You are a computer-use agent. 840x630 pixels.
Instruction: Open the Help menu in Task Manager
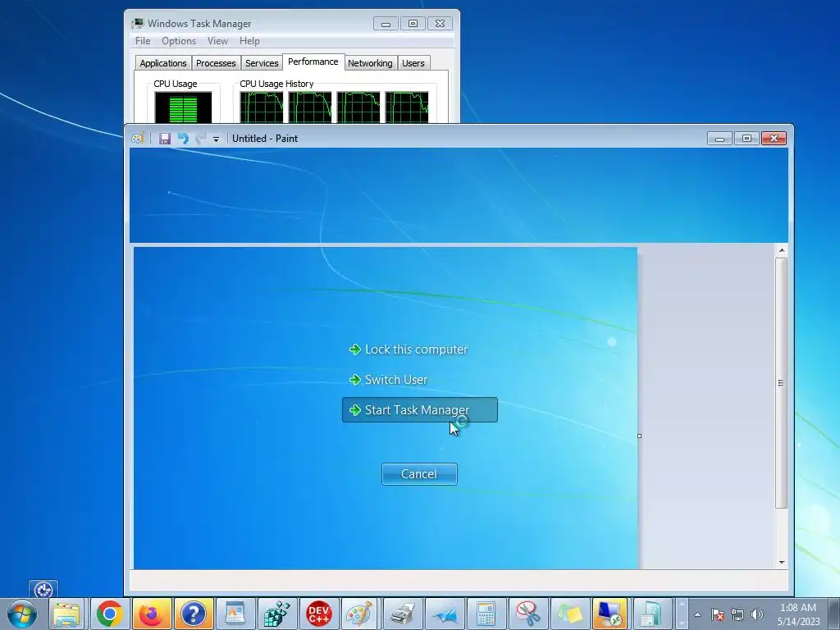click(249, 41)
